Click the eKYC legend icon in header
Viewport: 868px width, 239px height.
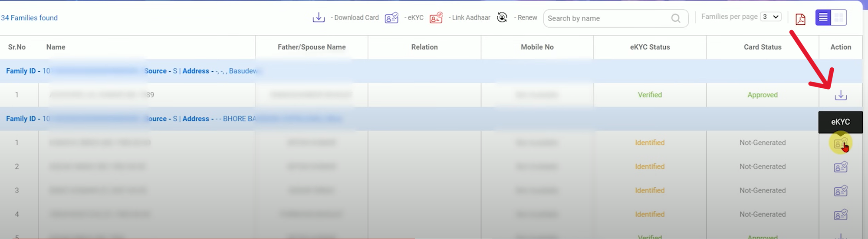pos(391,18)
